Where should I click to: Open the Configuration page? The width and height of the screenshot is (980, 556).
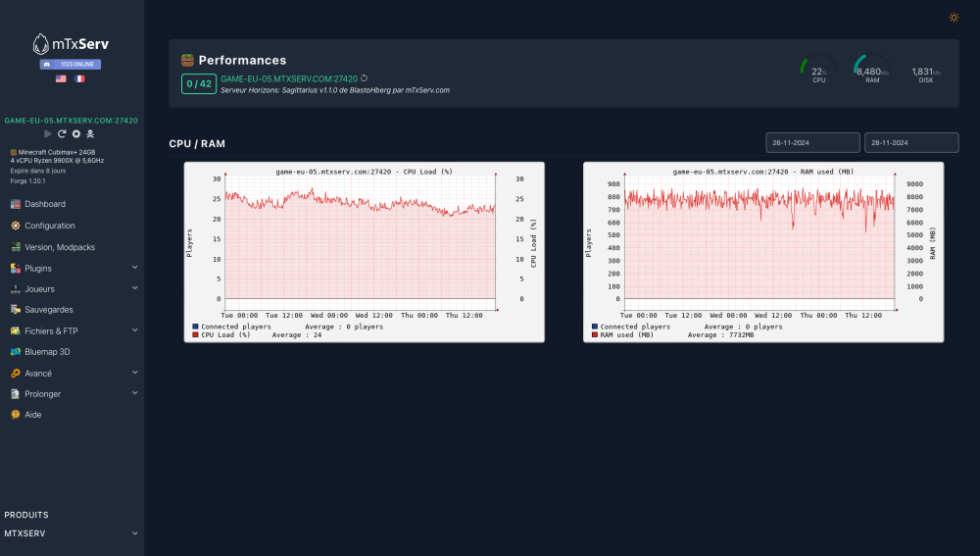coord(49,226)
